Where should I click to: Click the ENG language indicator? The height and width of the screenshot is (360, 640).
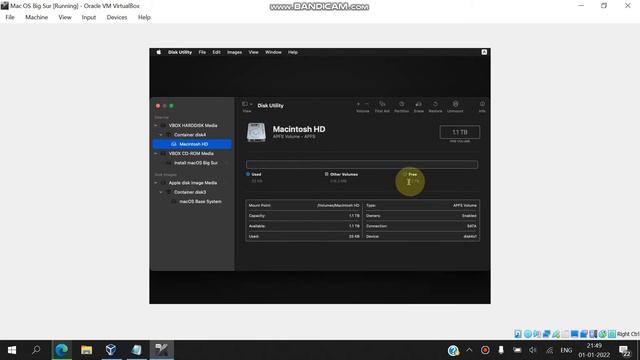click(x=566, y=350)
